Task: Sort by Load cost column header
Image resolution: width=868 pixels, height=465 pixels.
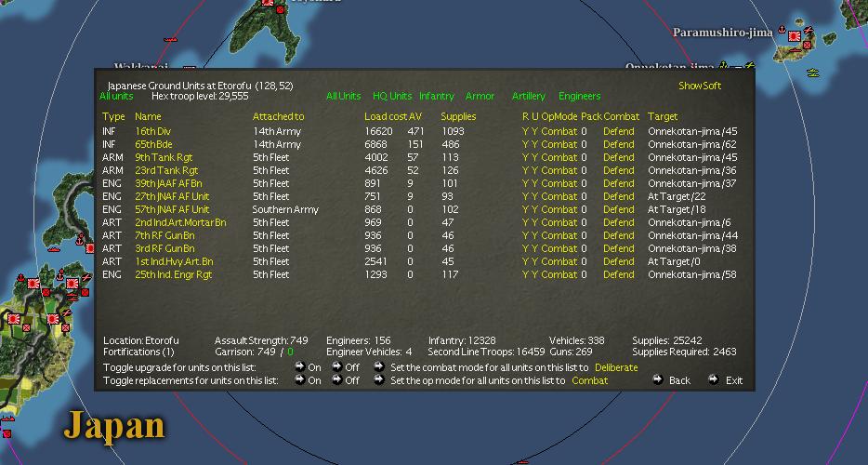Action: click(x=386, y=116)
